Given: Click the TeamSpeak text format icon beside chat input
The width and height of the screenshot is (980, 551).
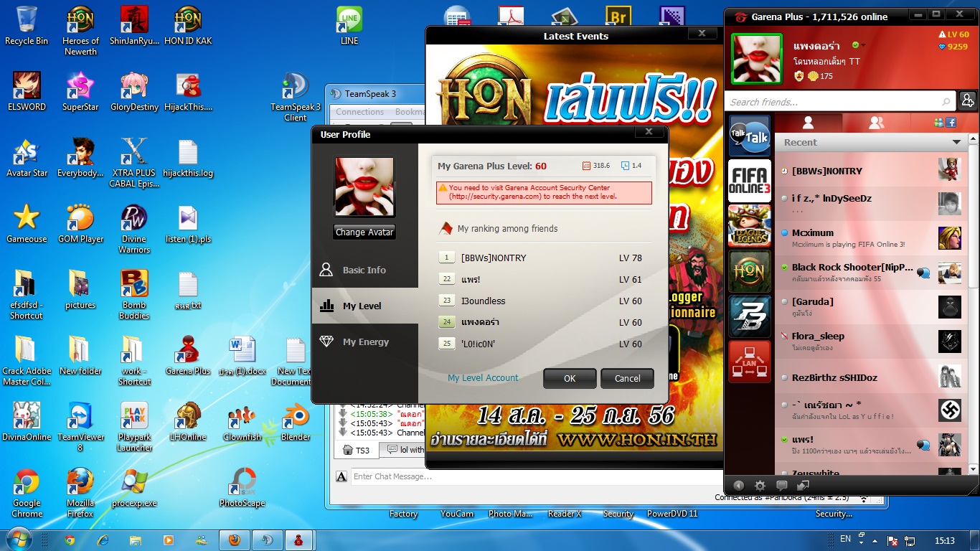Looking at the screenshot, I should [x=341, y=477].
